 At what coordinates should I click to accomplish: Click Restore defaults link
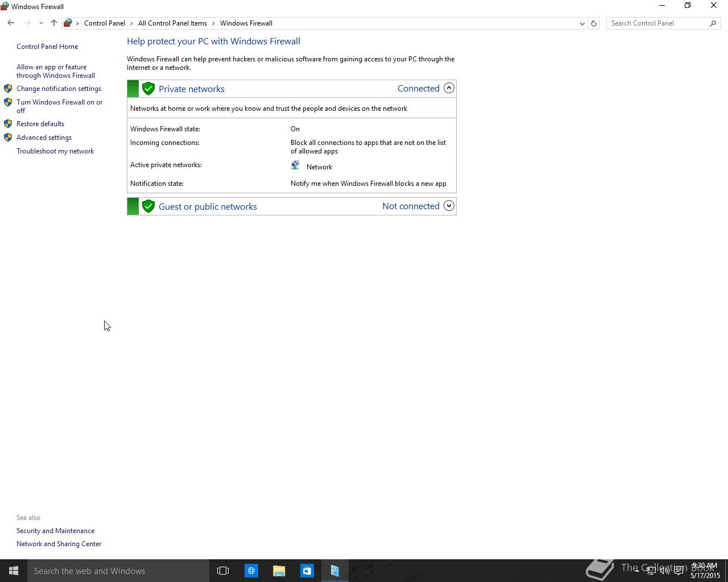(40, 124)
